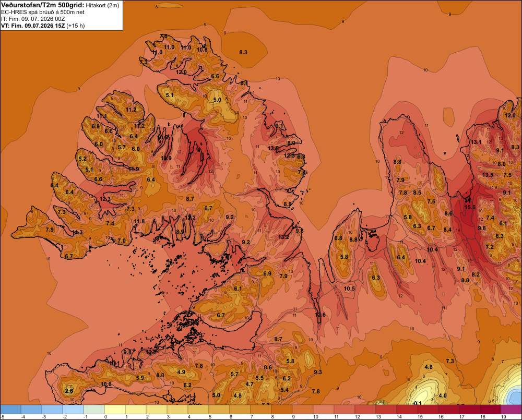Click the legend swatch starting at 15

[428, 410]
